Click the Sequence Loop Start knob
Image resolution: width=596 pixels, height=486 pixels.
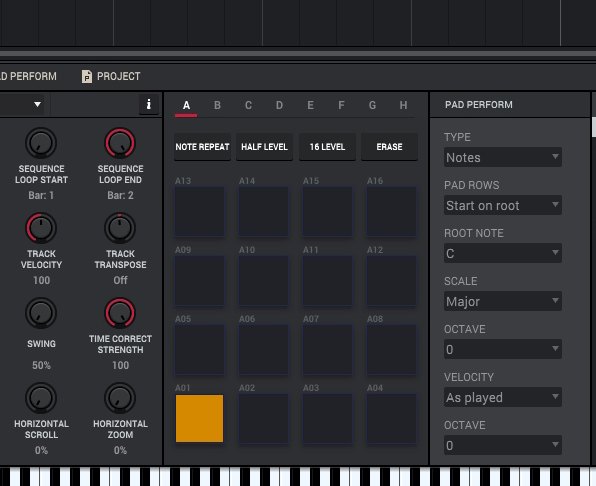tap(41, 143)
